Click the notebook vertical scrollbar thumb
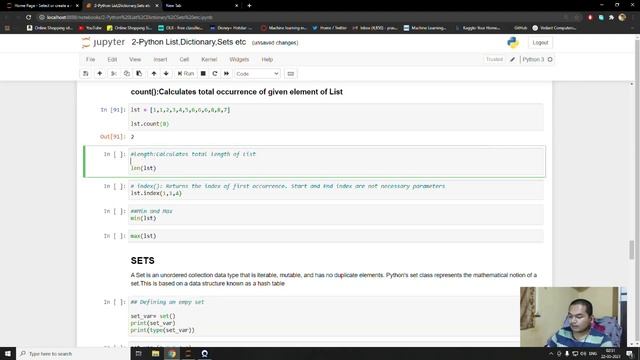 [x=631, y=249]
